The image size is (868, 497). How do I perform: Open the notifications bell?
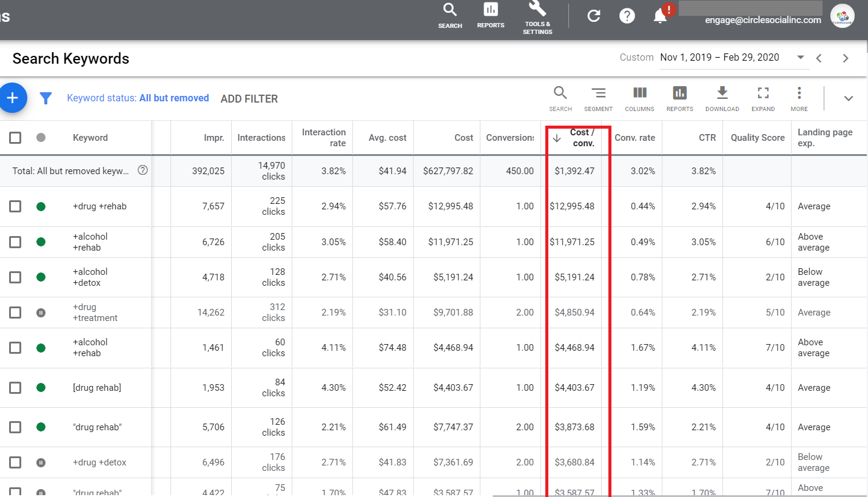(661, 16)
